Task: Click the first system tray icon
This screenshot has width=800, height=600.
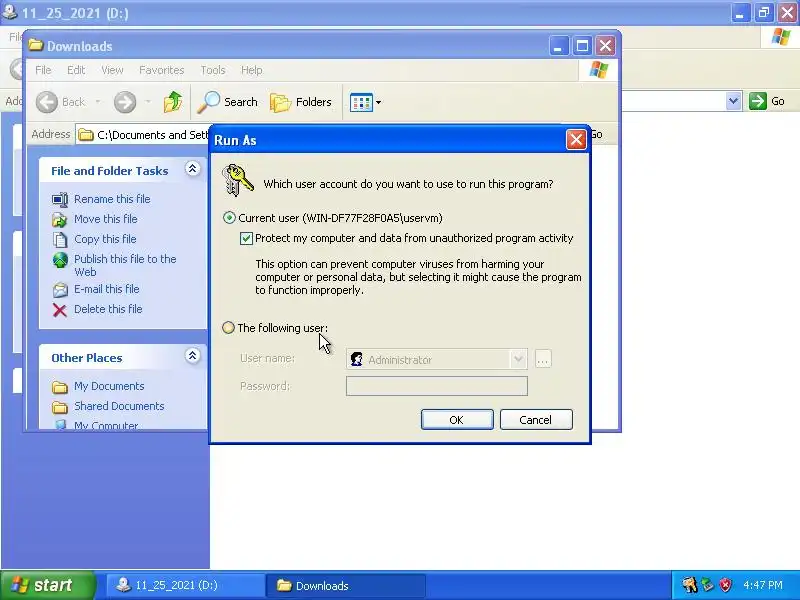Action: tap(690, 585)
